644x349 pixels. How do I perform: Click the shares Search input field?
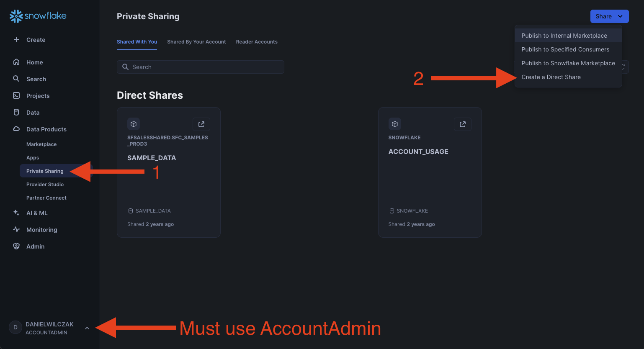[x=201, y=67]
